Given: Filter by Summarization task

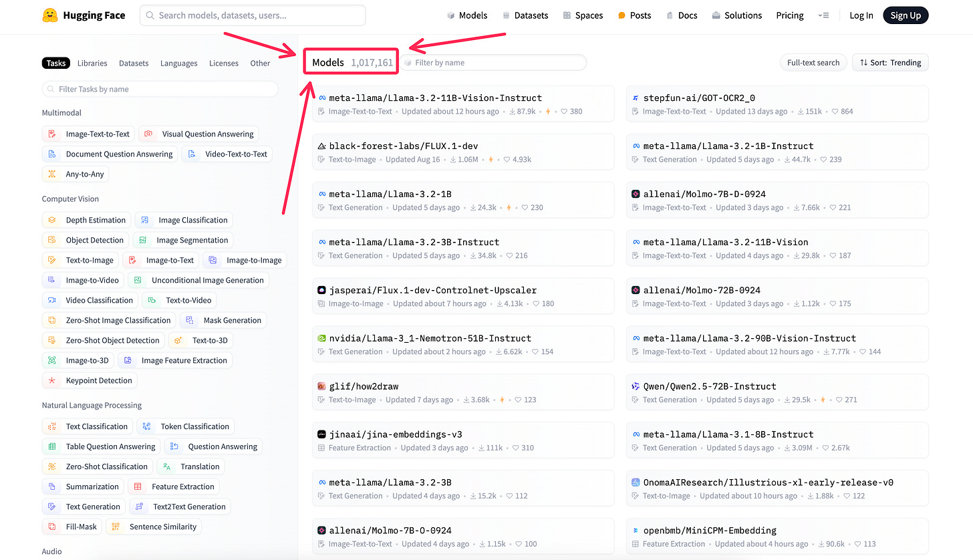Looking at the screenshot, I should click(x=82, y=486).
